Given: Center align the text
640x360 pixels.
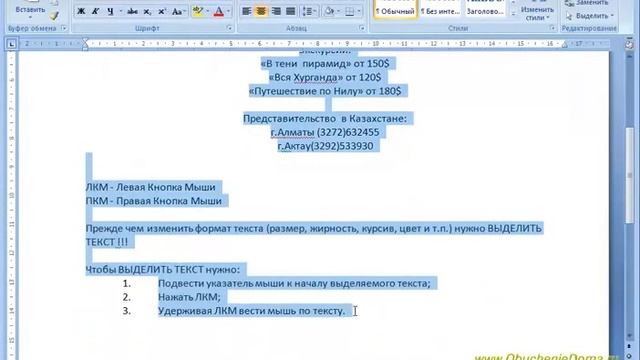Looking at the screenshot, I should point(261,11).
